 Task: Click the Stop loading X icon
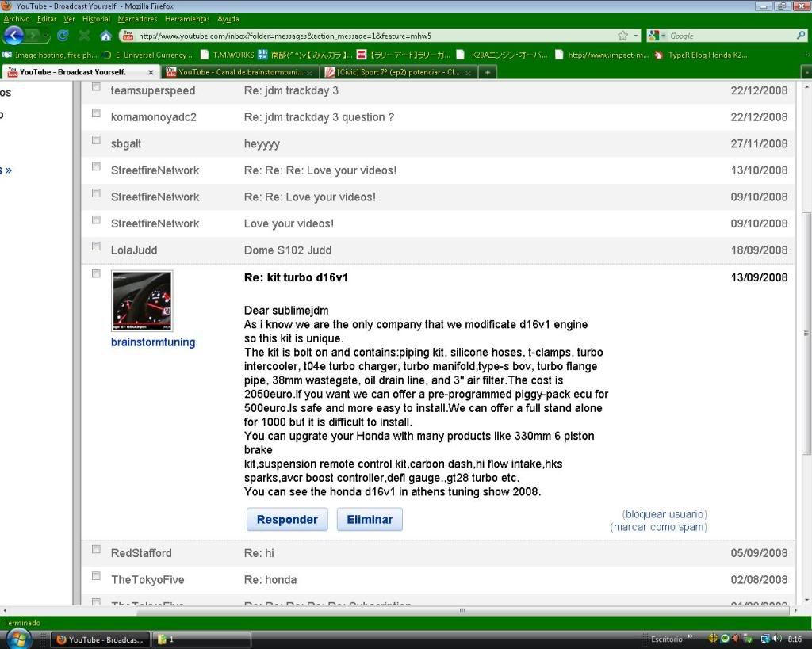tap(84, 36)
